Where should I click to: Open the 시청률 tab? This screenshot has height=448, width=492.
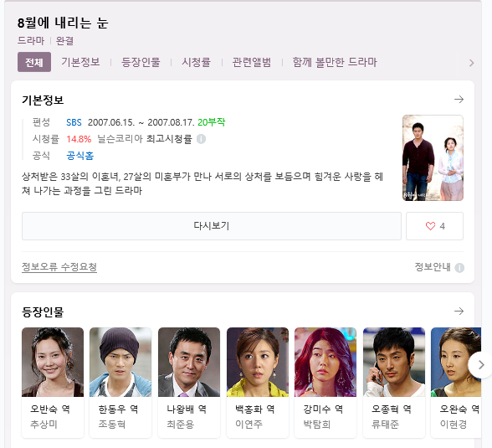point(196,62)
